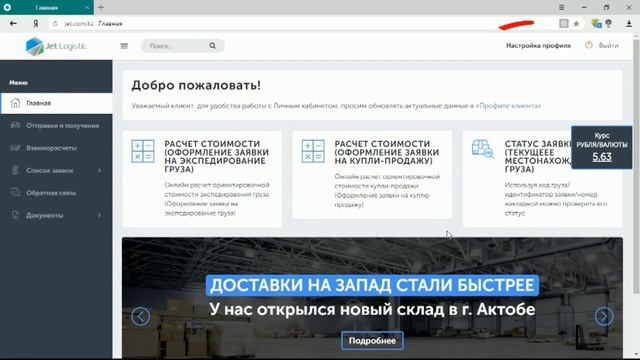This screenshot has height=360, width=640.
Task: Go back with browser back arrow
Action: pos(13,24)
